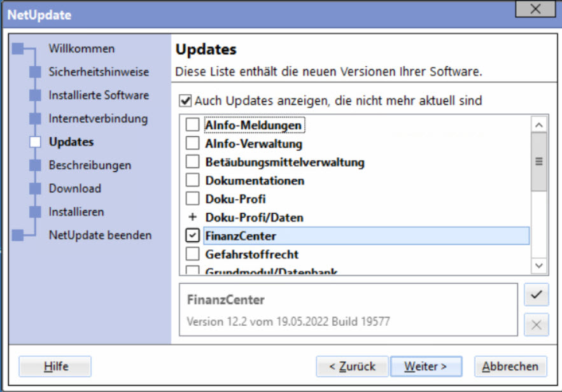This screenshot has width=562, height=392.
Task: Click the checkmark icon button beside details
Action: 536,295
